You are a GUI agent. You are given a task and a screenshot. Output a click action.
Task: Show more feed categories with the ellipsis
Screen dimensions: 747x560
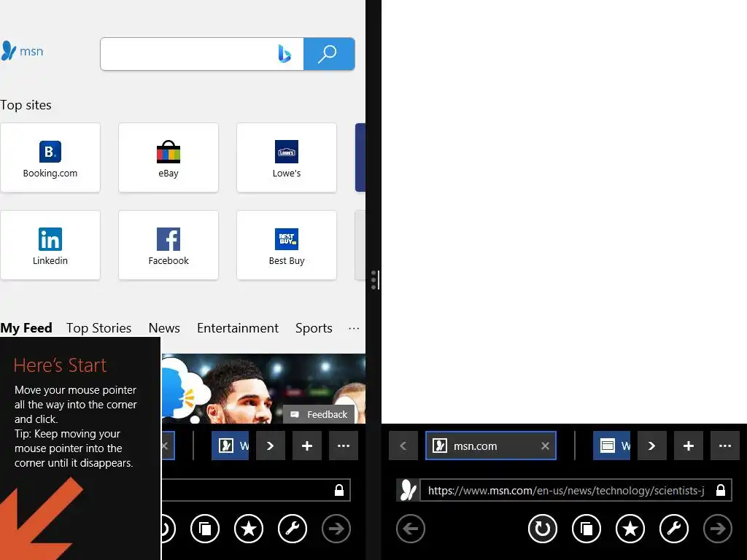click(x=354, y=328)
